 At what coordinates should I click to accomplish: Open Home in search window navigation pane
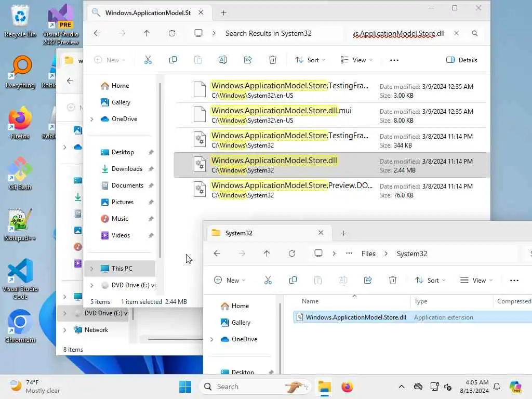point(120,86)
